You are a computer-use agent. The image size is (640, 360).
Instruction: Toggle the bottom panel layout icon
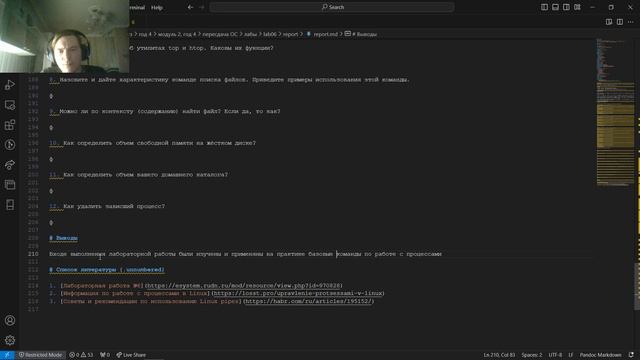pyautogui.click(x=555, y=7)
